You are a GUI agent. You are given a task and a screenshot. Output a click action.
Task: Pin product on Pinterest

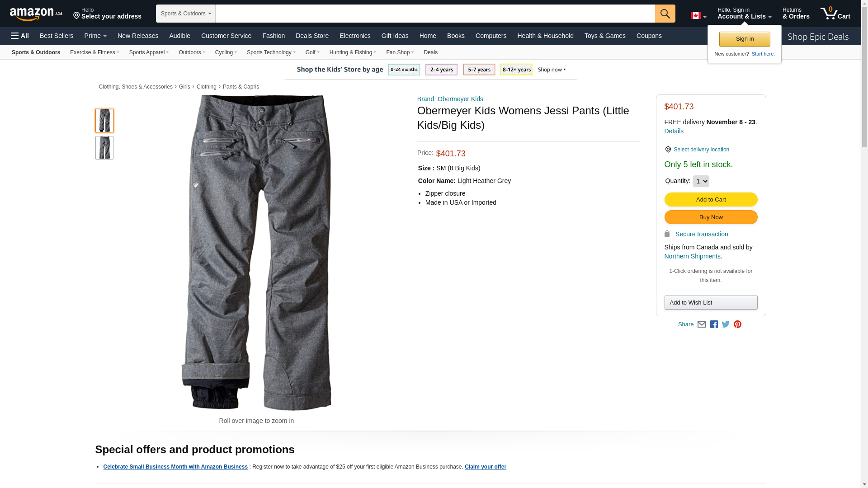pos(737,324)
